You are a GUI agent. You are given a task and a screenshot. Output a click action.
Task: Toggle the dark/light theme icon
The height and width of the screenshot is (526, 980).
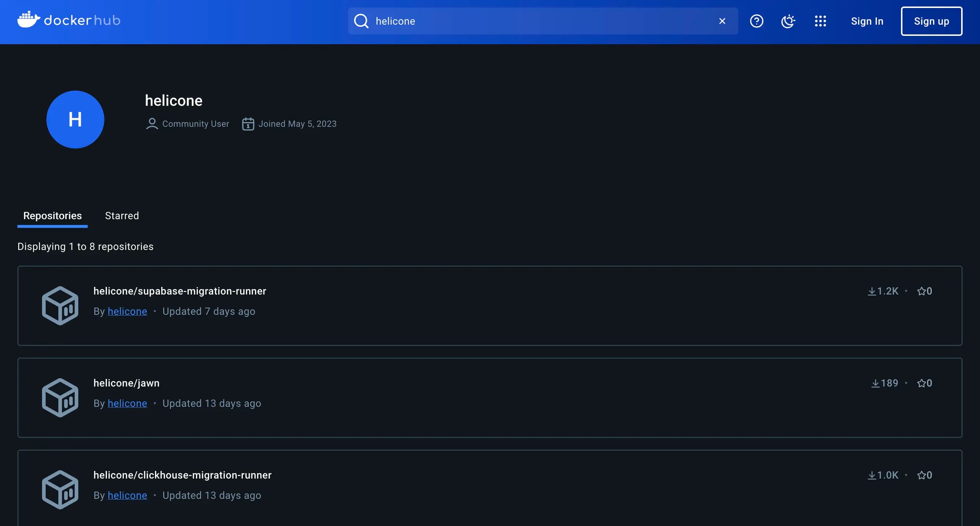coord(788,21)
